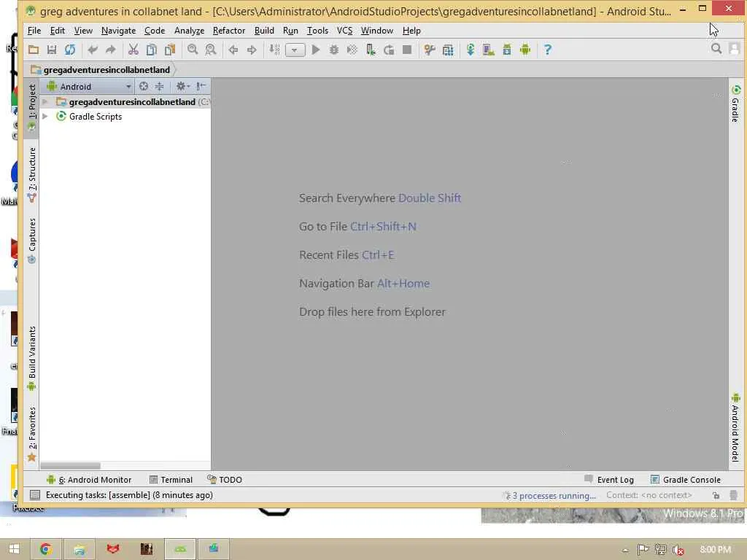Expand the Gradle Scripts tree node
This screenshot has width=747, height=560.
(45, 116)
